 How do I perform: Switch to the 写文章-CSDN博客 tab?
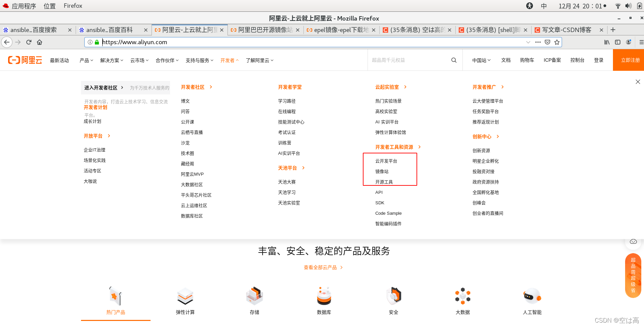tap(569, 30)
